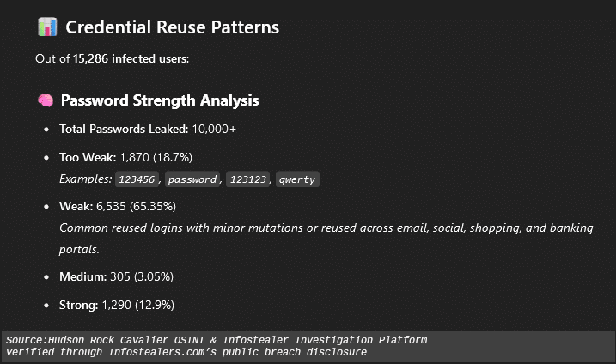Click the Strong category label
This screenshot has height=364, width=616.
tap(79, 305)
